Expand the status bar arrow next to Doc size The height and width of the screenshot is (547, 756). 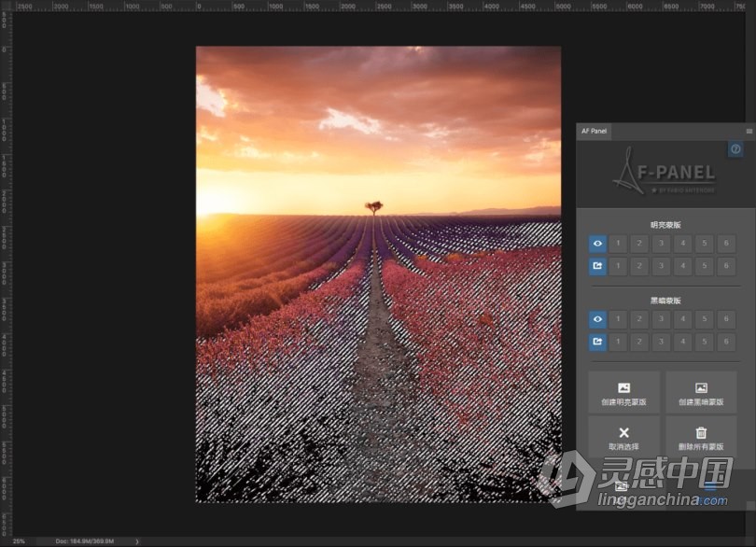[x=137, y=541]
